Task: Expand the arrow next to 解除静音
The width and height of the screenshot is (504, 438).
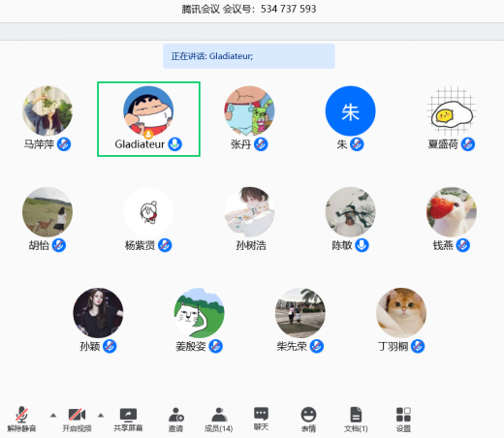Action: 53,416
